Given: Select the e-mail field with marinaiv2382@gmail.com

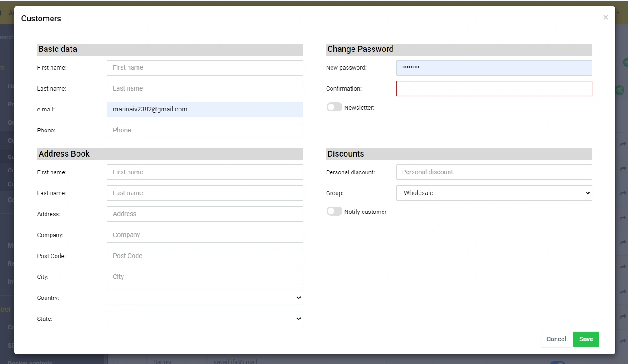Looking at the screenshot, I should coord(205,109).
